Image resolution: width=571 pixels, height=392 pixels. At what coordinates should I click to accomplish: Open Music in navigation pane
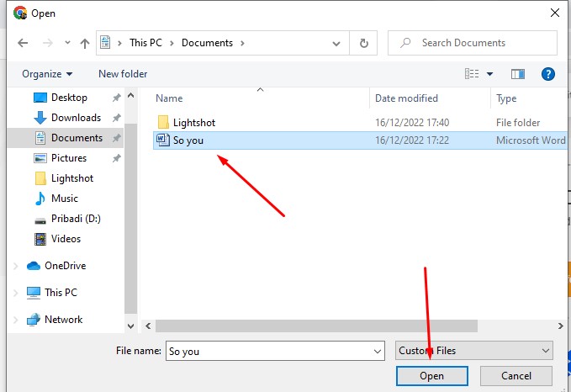65,199
